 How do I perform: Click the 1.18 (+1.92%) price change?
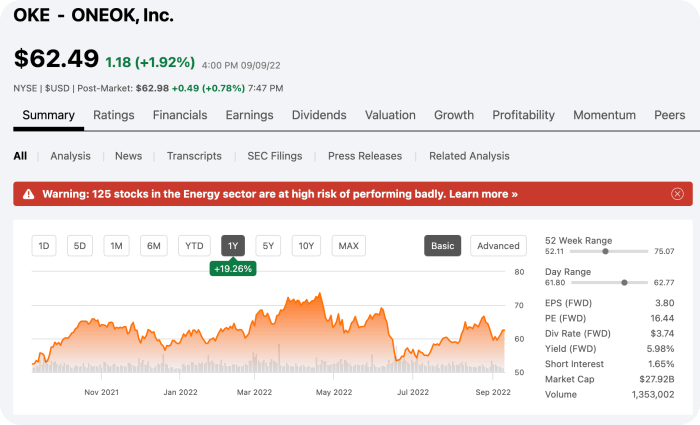click(x=150, y=62)
